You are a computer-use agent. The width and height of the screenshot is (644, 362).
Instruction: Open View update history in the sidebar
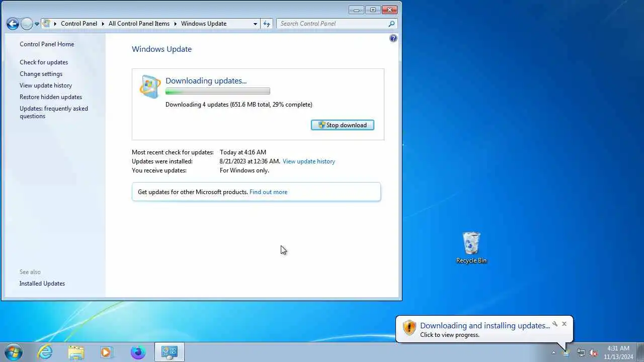[46, 85]
